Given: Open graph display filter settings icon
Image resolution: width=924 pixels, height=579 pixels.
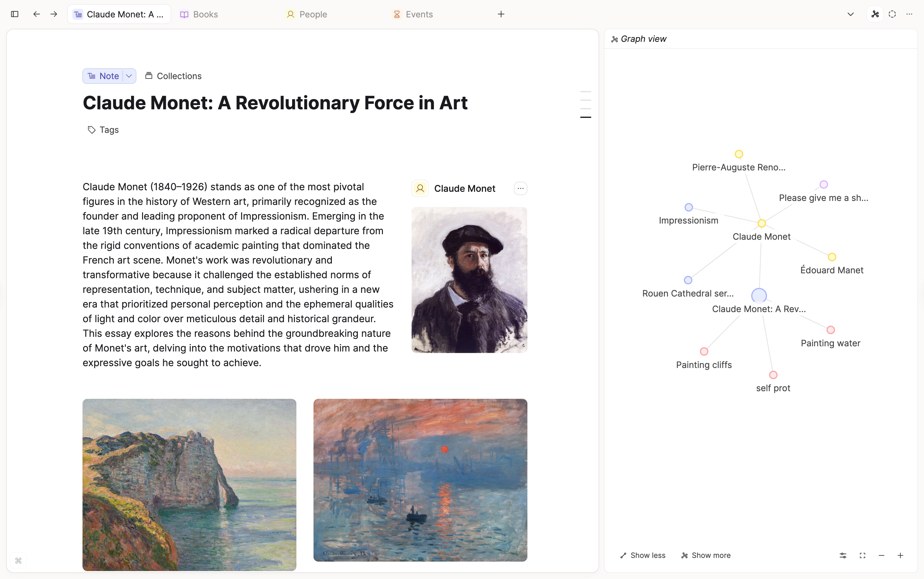Looking at the screenshot, I should (842, 555).
